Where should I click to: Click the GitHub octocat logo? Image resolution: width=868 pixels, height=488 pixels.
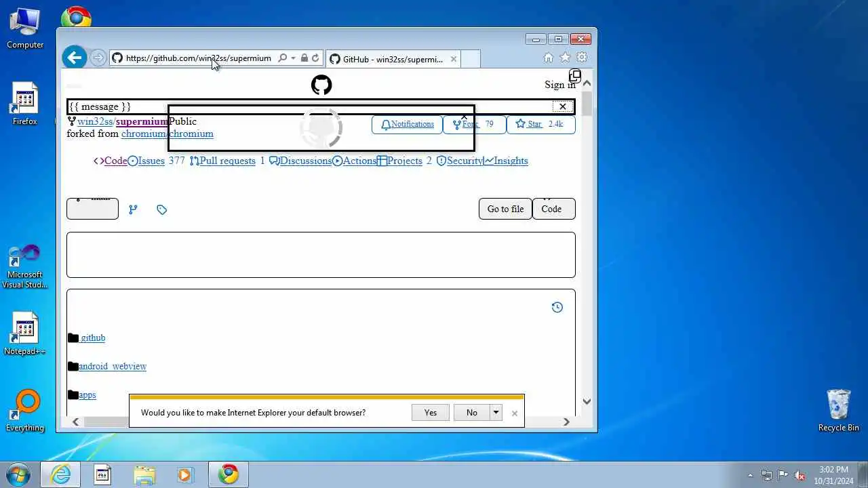pos(321,85)
